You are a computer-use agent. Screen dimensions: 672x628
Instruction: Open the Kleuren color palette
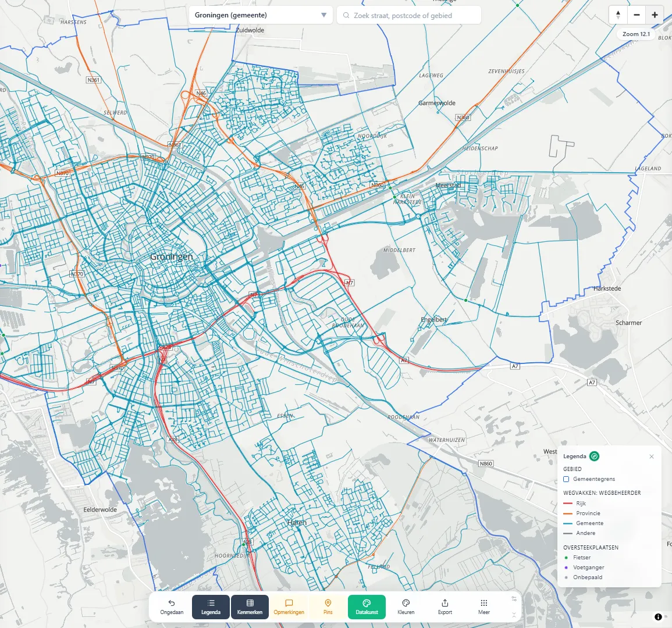pyautogui.click(x=406, y=607)
